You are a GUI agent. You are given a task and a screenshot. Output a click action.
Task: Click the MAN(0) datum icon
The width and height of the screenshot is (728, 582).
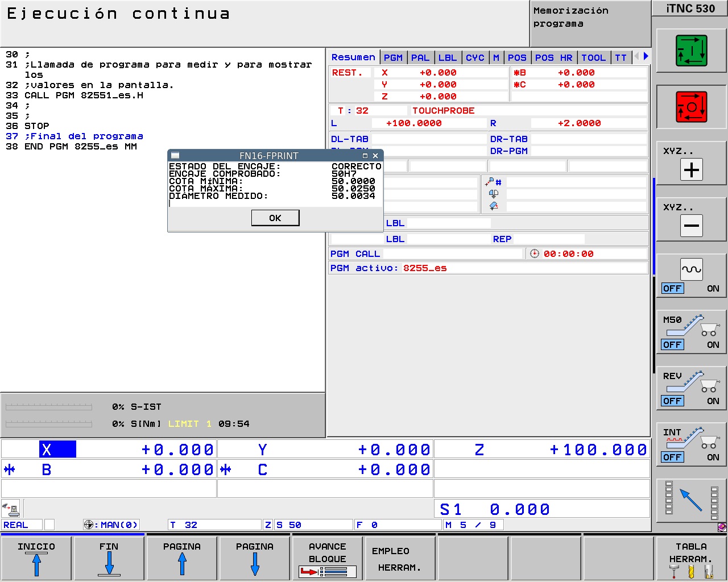(89, 525)
